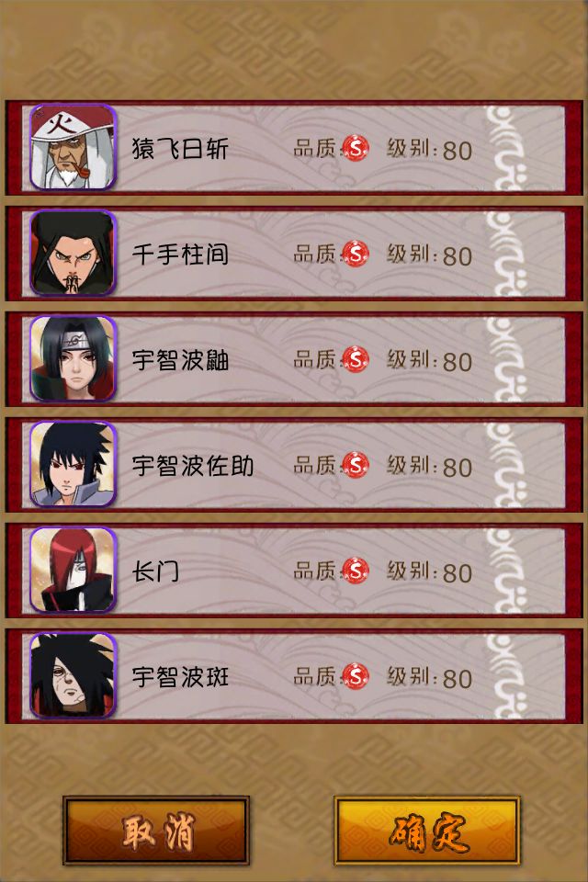Tap the S quality badge of 千手柱间
Screen dimensions: 588x882
click(356, 254)
